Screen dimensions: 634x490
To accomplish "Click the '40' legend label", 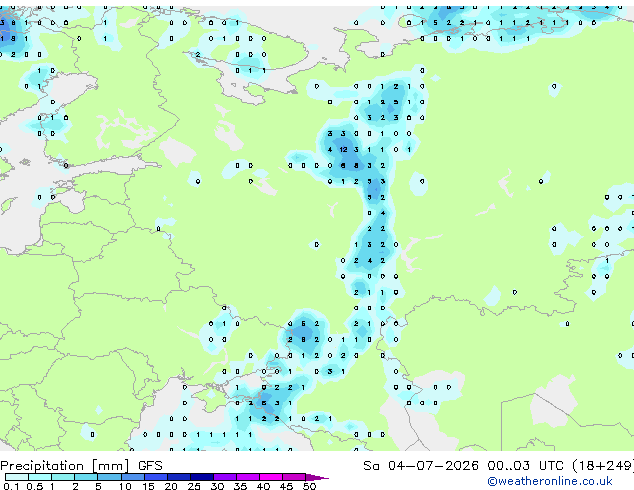I will pos(263,486).
